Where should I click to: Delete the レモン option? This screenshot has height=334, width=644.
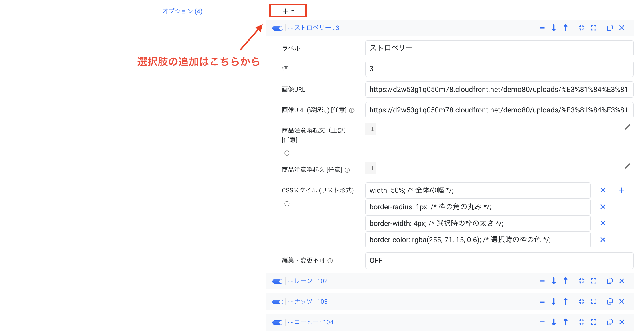[x=622, y=281]
